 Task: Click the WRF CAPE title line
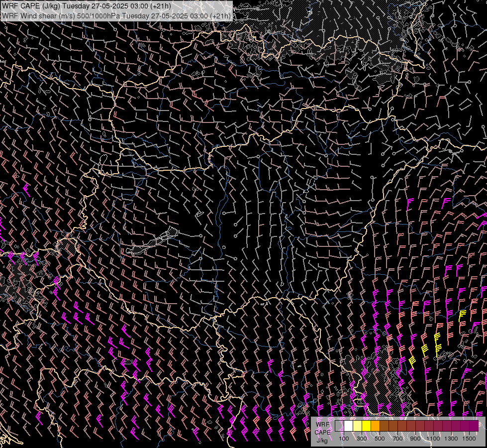coord(87,6)
